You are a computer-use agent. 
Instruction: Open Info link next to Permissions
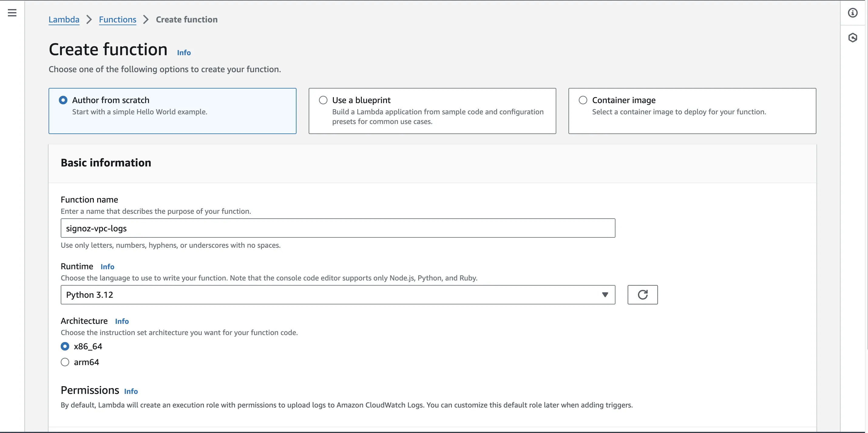pos(131,391)
